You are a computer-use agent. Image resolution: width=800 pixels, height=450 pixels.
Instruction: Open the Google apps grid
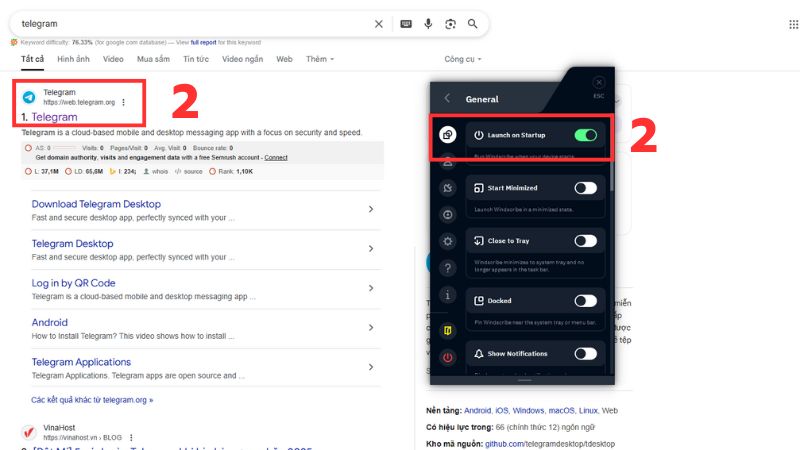(x=793, y=24)
